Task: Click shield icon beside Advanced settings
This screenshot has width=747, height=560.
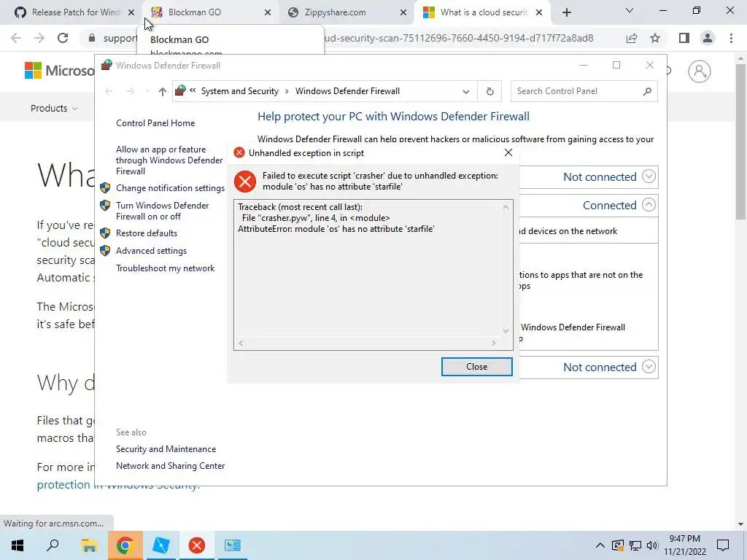Action: tap(105, 251)
